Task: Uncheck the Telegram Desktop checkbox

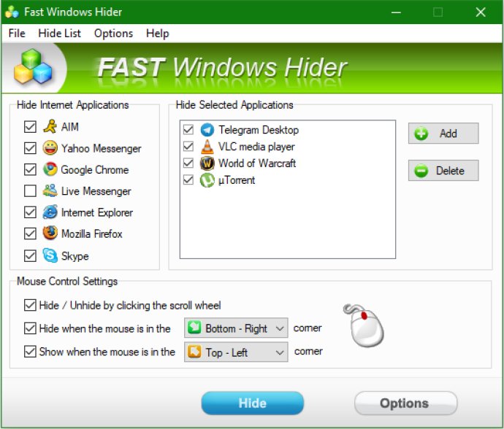Action: [x=188, y=130]
